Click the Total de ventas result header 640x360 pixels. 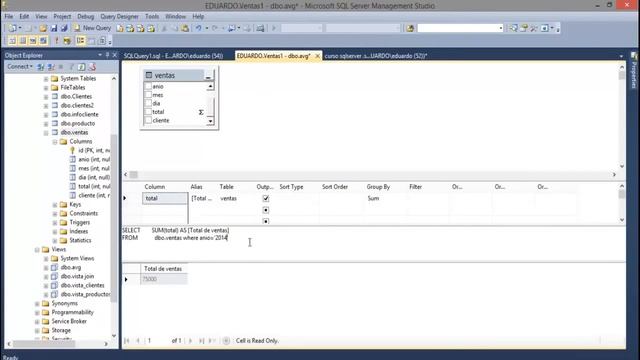(x=163, y=269)
